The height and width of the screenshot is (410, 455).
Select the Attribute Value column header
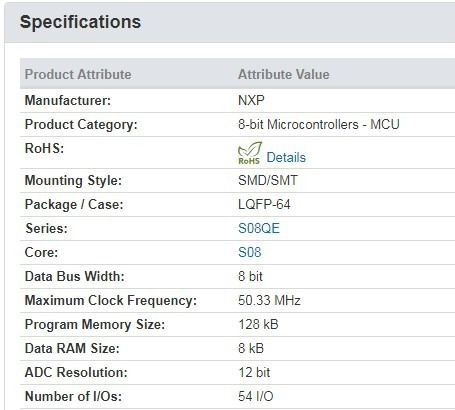pos(284,74)
